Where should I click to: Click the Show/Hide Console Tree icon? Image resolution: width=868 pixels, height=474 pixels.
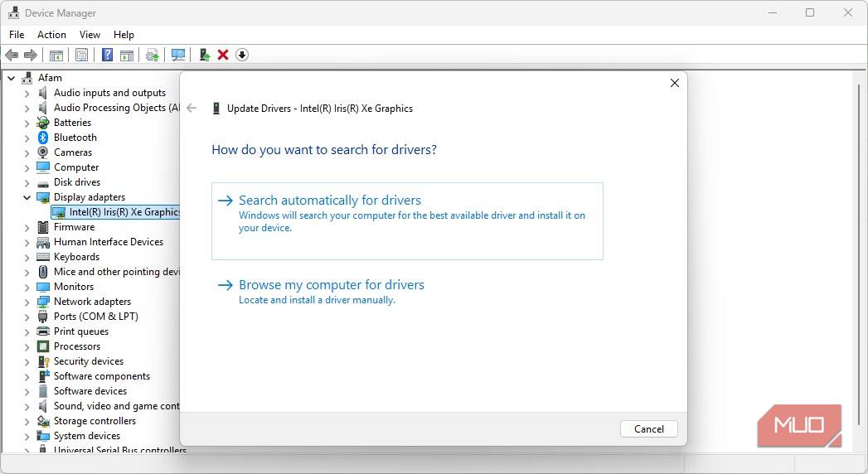[x=56, y=55]
